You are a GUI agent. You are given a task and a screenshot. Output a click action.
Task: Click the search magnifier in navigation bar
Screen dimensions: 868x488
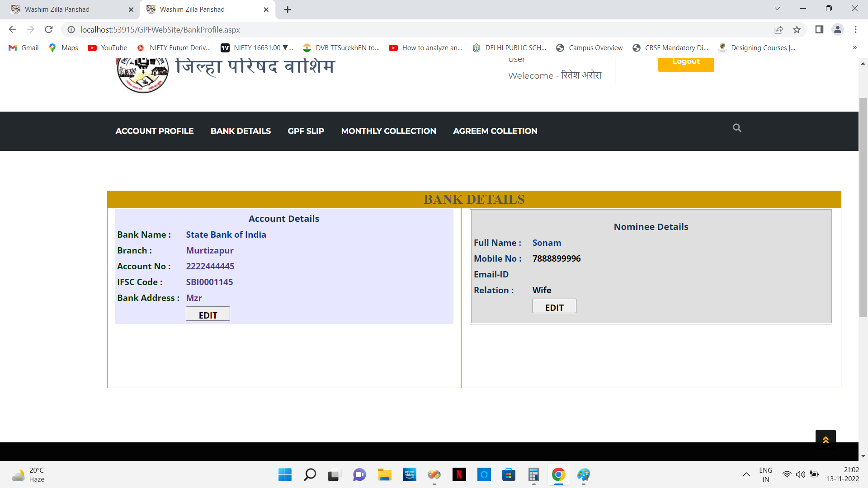737,128
